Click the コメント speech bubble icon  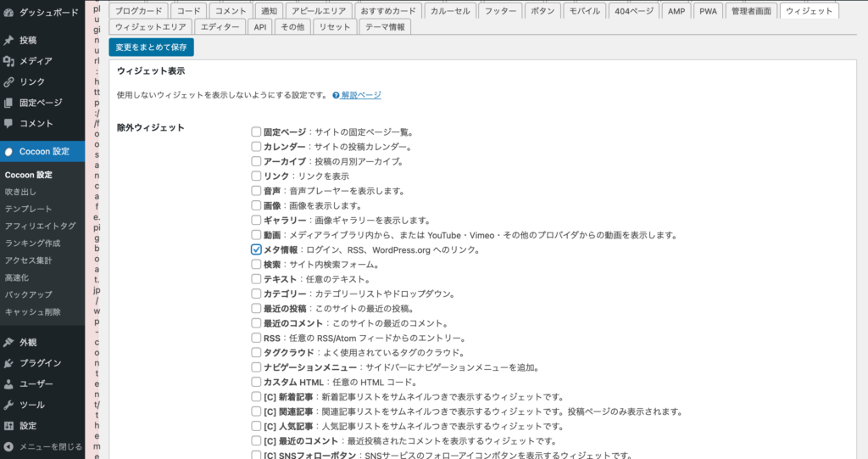coord(8,123)
